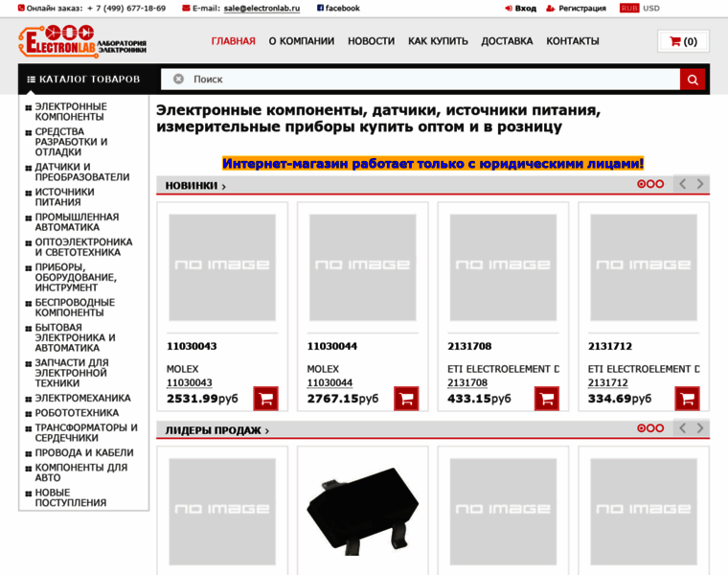Select third pagination dot in Новинки
The width and height of the screenshot is (728, 575).
point(659,184)
